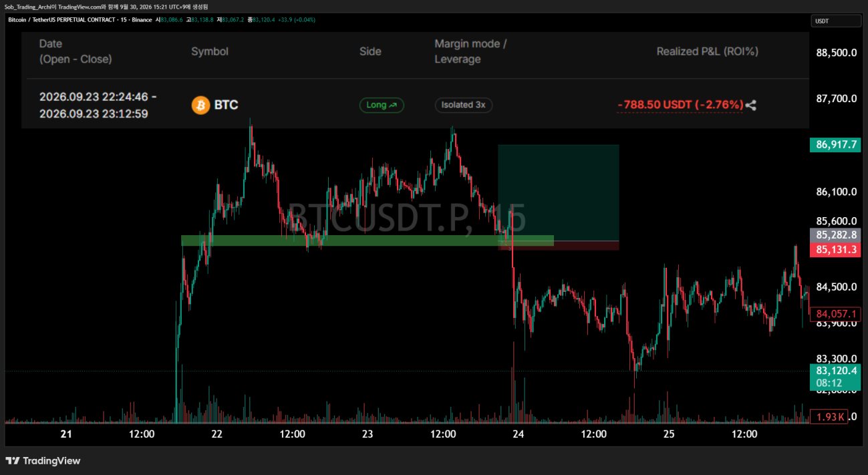Click the Margin mode / Leverage column header
868x475 pixels.
click(x=470, y=51)
